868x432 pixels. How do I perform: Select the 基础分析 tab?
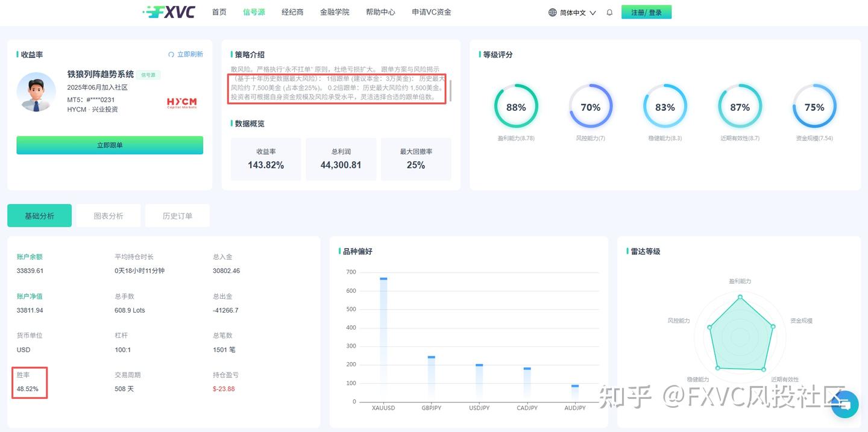tap(39, 215)
